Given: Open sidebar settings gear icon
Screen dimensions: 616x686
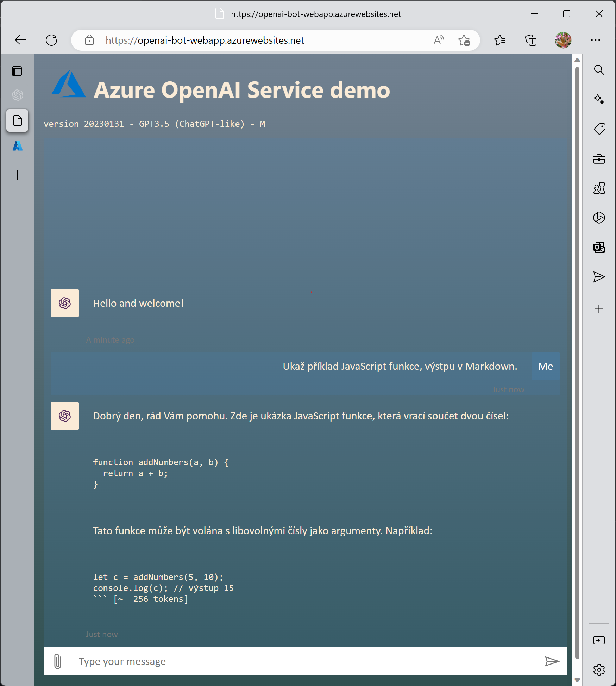Looking at the screenshot, I should coord(599,670).
